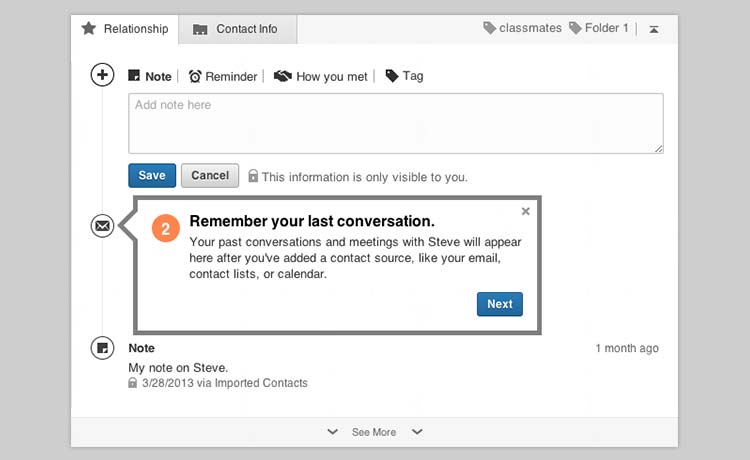This screenshot has width=750, height=460.
Task: Select the Reminder alarm clock option
Action: [223, 76]
